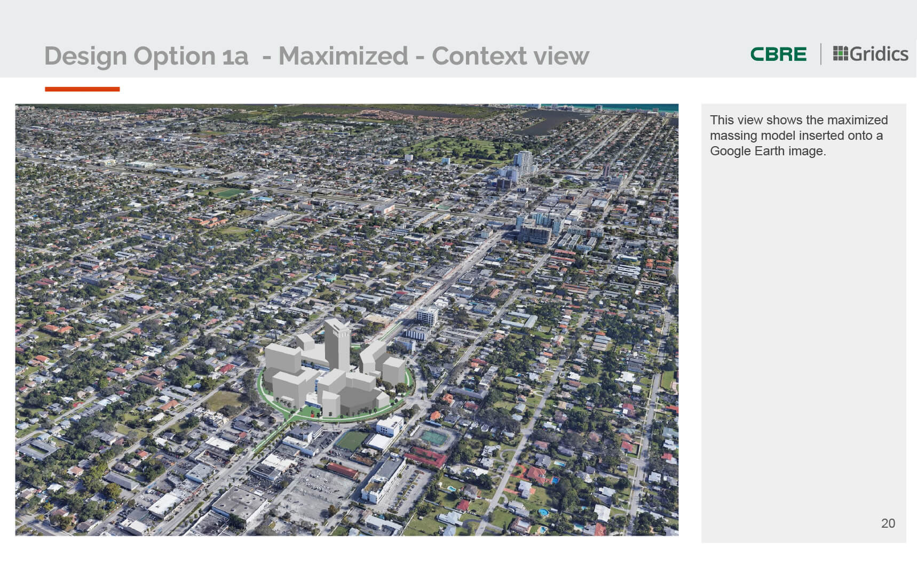Select the massing model description text
This screenshot has height=588, width=917.
tap(799, 136)
